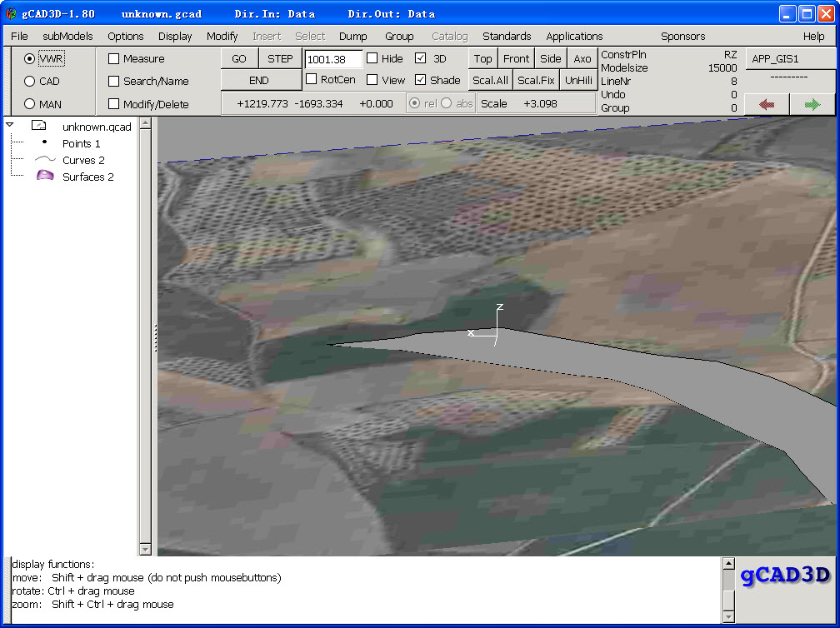Click the gCAD3D logo

[786, 575]
